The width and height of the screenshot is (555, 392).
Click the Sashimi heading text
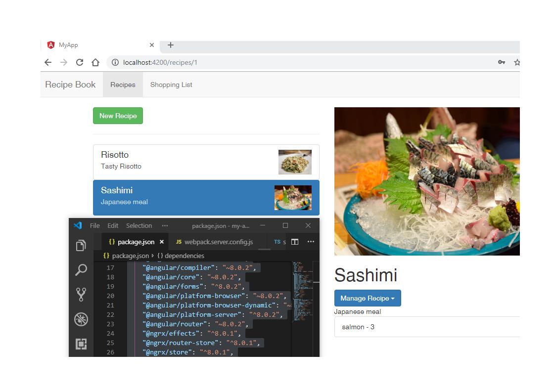(366, 275)
